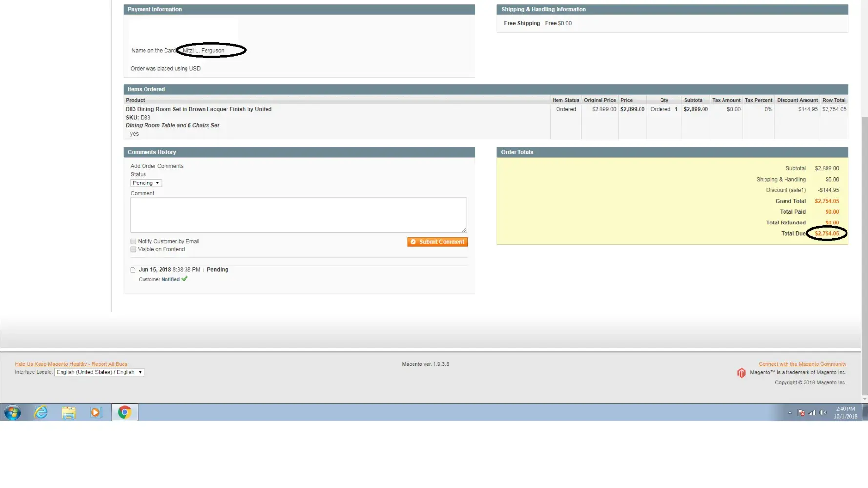Click the 0% tax percent cell

pyautogui.click(x=768, y=109)
